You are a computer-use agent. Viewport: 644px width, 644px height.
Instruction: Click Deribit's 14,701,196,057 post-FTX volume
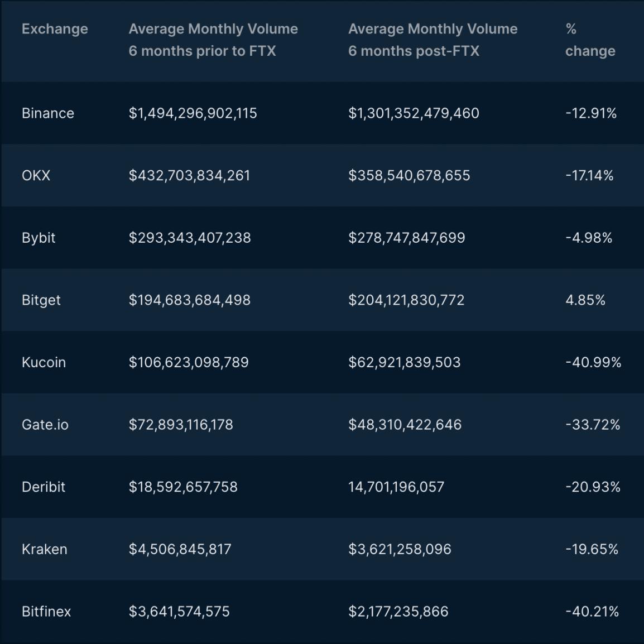point(396,487)
